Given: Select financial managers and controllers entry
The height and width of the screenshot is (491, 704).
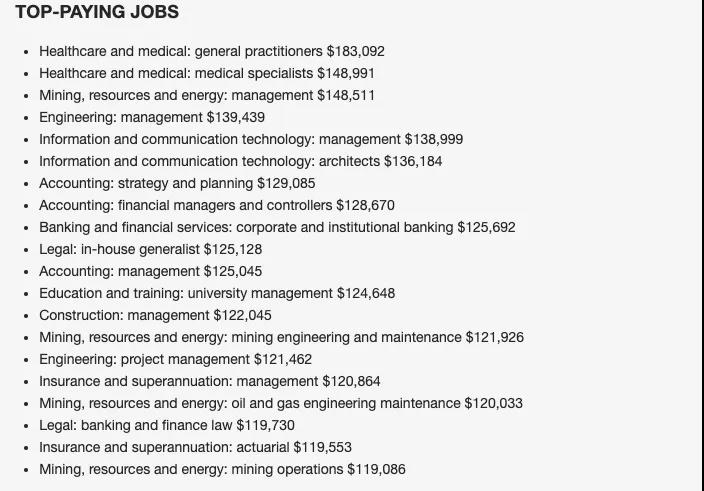Looking at the screenshot, I should [216, 205].
